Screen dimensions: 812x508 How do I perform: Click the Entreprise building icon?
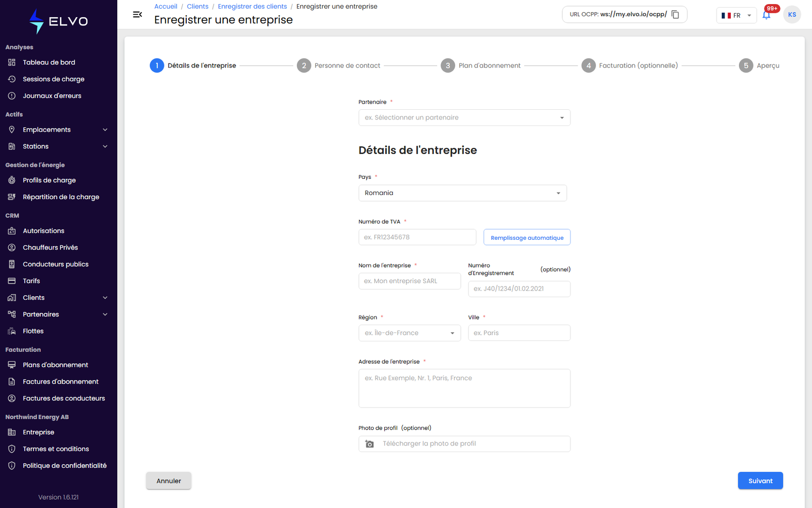click(x=12, y=432)
